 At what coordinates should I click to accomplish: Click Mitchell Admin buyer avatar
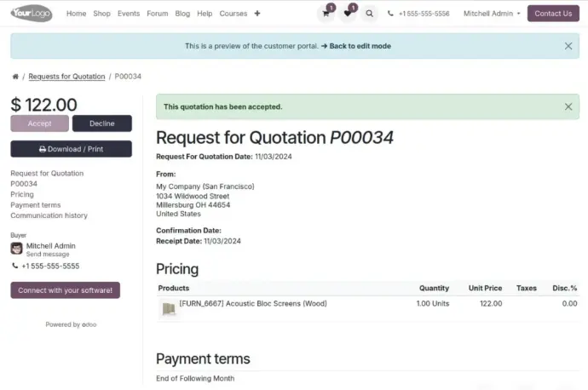[x=16, y=248]
